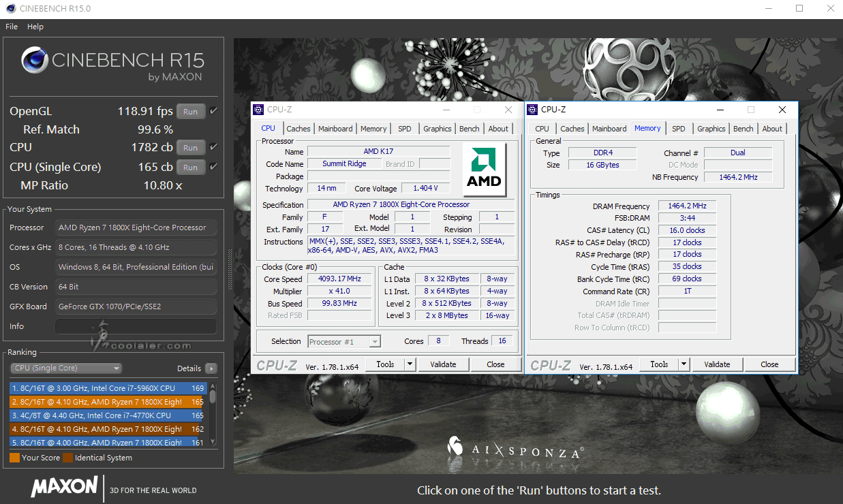Toggle the CPU (Single Core) test checkmark

point(214,167)
